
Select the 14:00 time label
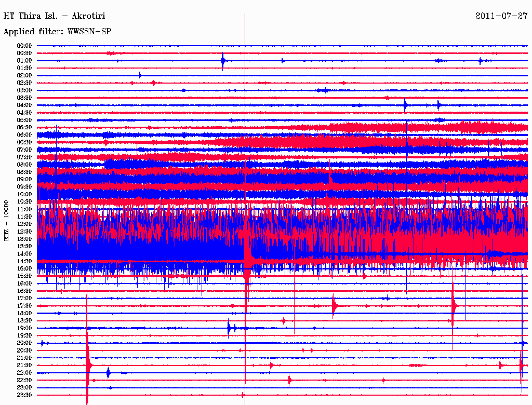[24, 254]
